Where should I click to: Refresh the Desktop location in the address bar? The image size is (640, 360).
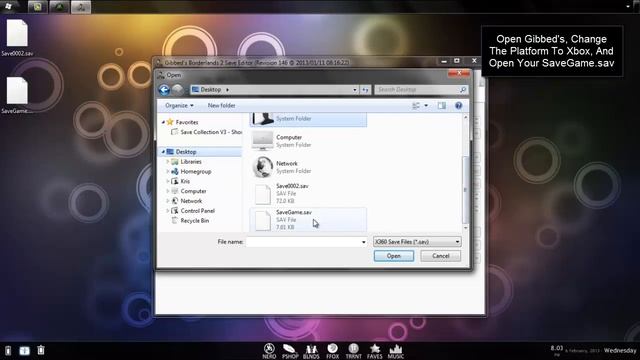(x=365, y=90)
